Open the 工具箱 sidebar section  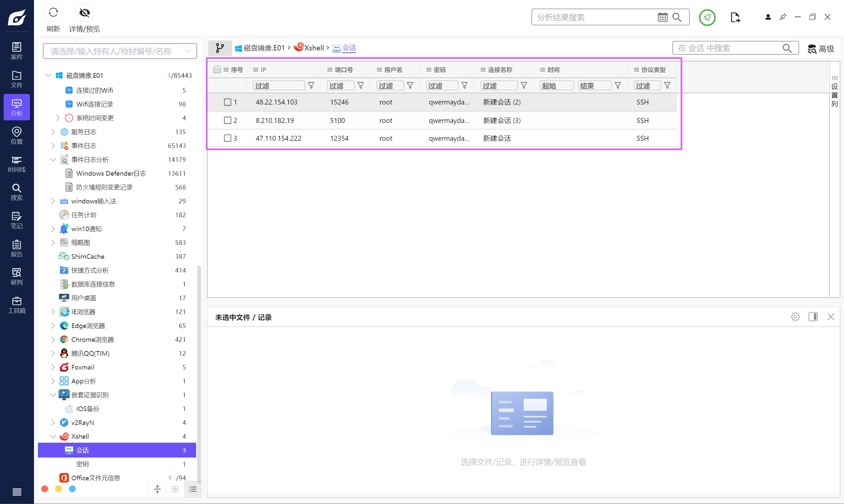tap(16, 305)
